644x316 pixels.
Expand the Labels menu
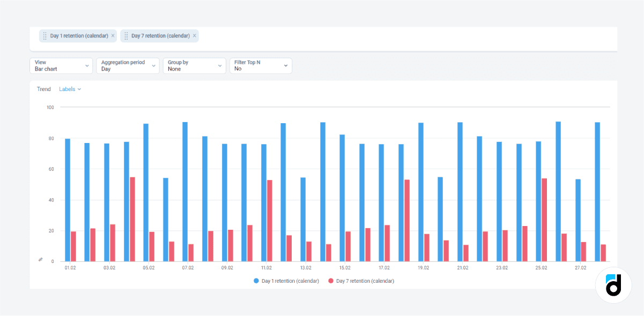pos(70,89)
